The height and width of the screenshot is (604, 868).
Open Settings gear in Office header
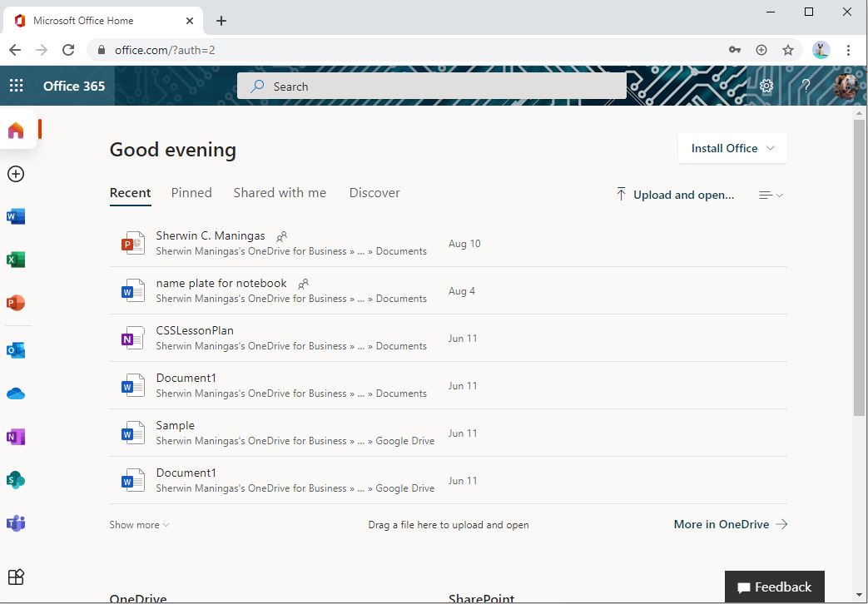click(x=766, y=86)
